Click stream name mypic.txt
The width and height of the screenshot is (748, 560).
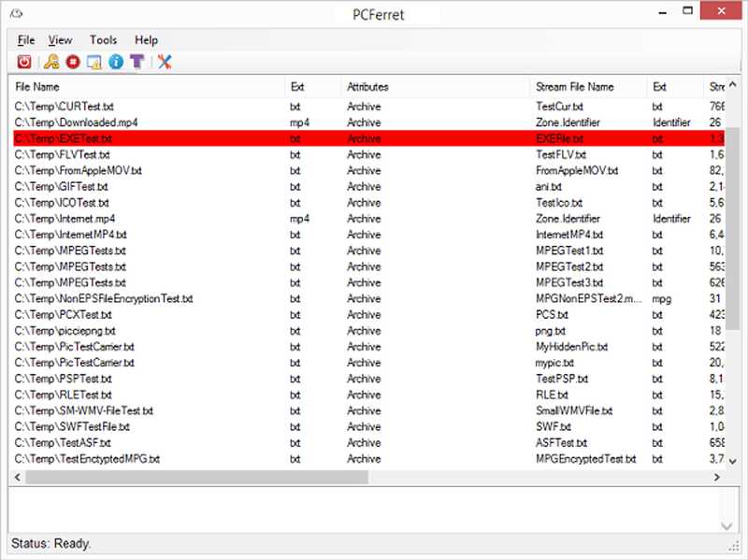click(x=554, y=363)
